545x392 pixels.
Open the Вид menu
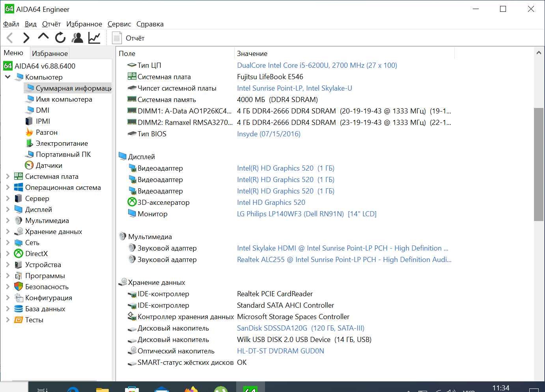pyautogui.click(x=30, y=24)
